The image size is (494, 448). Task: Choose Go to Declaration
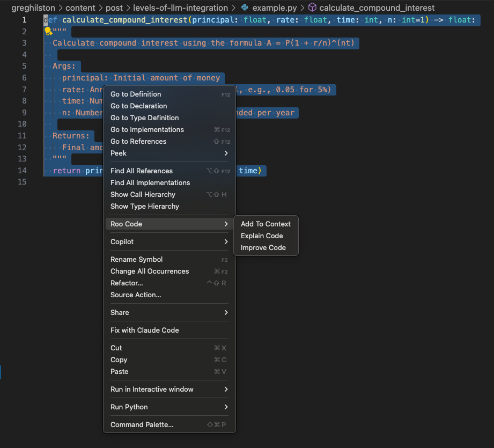click(x=169, y=106)
